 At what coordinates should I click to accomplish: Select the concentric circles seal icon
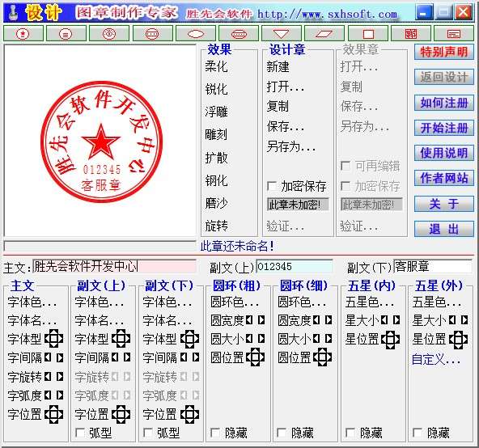(x=109, y=34)
